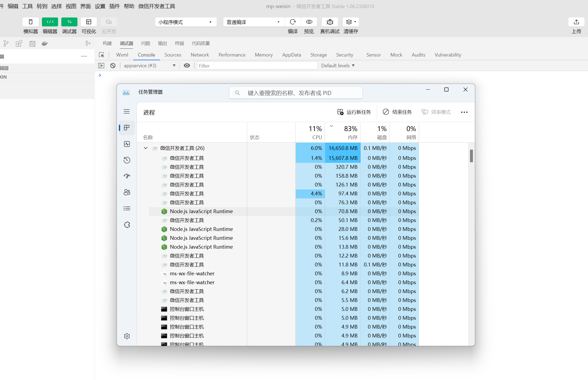
Task: Click the clear console icon
Action: pyautogui.click(x=113, y=65)
